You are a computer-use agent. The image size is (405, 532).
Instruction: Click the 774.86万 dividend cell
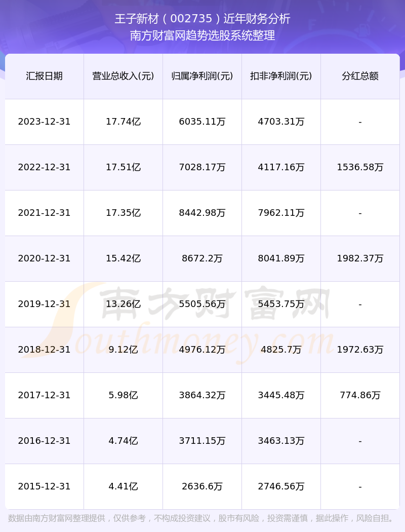[x=360, y=395]
